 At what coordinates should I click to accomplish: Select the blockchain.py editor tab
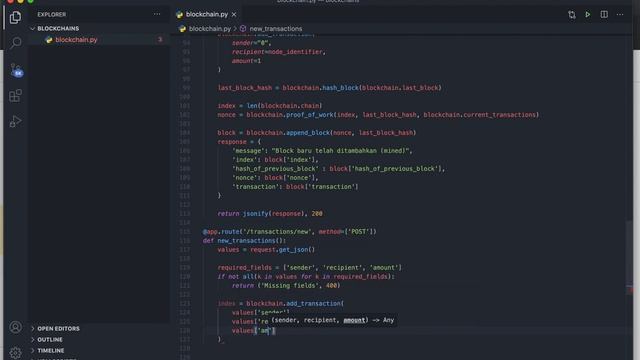point(207,14)
